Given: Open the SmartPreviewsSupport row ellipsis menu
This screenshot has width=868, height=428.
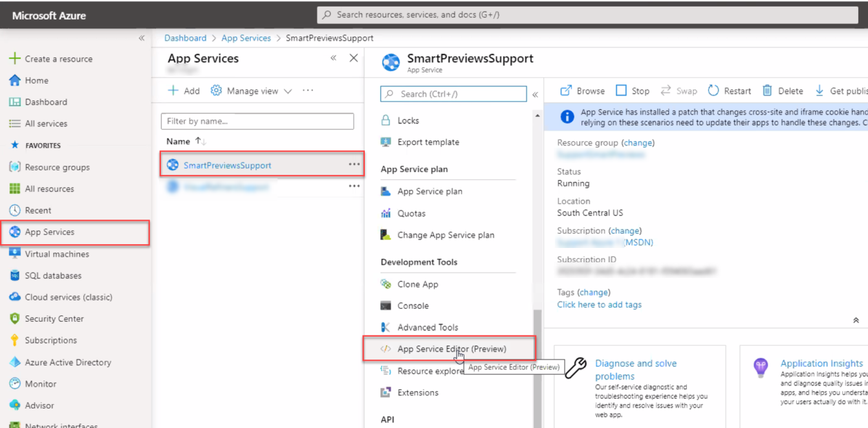Looking at the screenshot, I should click(354, 164).
